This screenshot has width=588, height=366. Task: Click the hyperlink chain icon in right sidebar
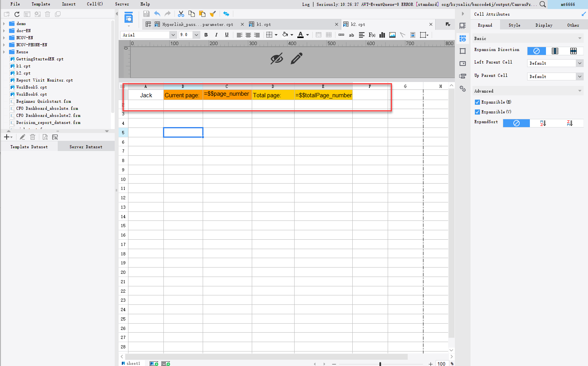463,89
